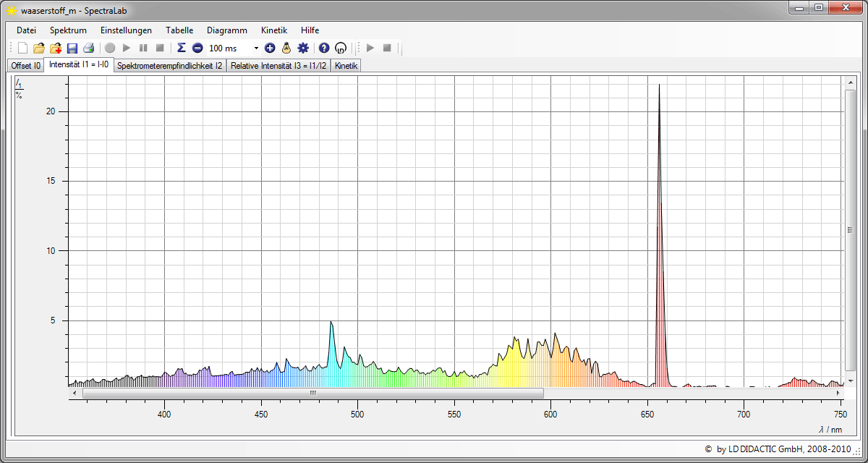
Task: Click the Sigma averaging icon
Action: pos(182,48)
